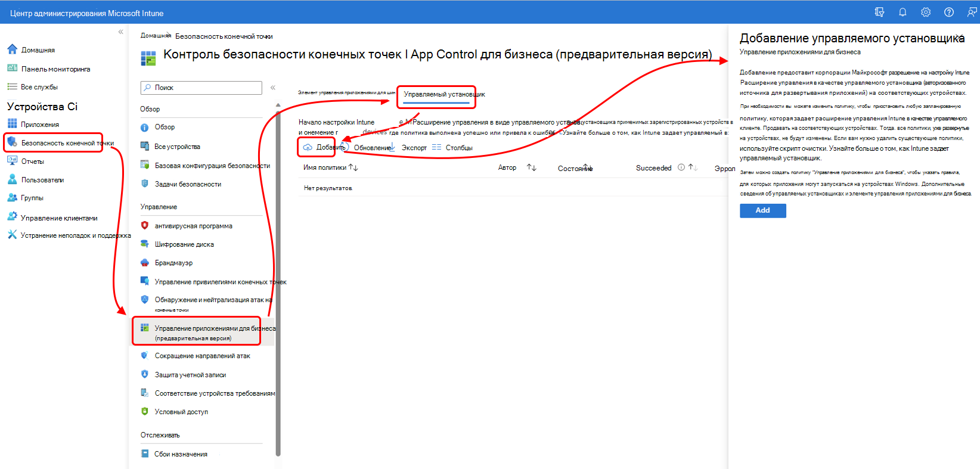Open the Copilot/portal icon left of bell
This screenshot has width=980, height=469.
click(x=879, y=12)
